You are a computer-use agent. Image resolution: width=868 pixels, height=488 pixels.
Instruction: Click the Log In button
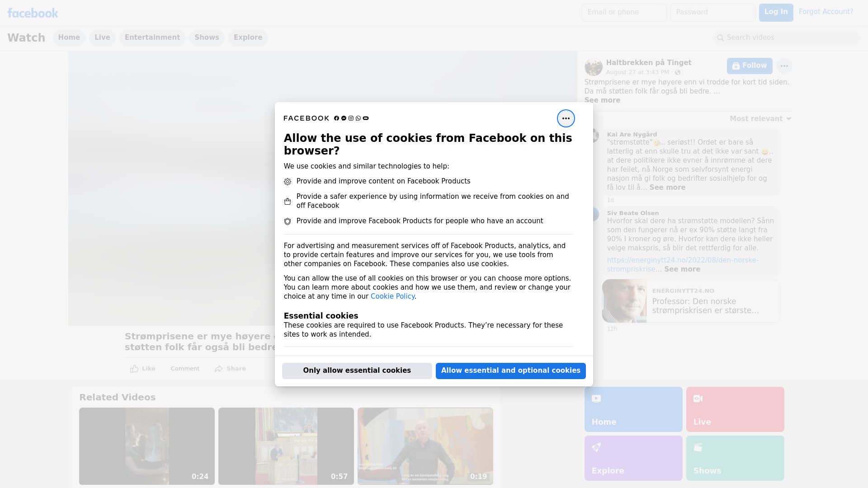(x=776, y=13)
